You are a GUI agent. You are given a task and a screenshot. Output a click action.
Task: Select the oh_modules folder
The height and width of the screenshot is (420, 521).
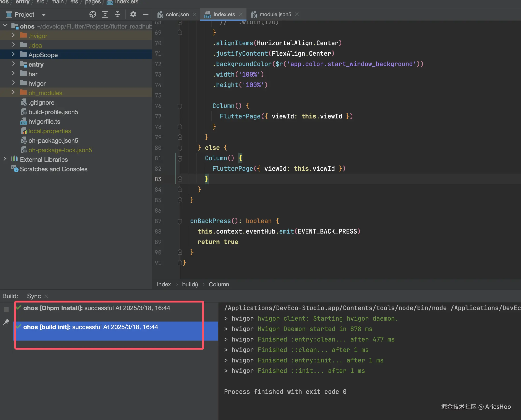pos(45,93)
